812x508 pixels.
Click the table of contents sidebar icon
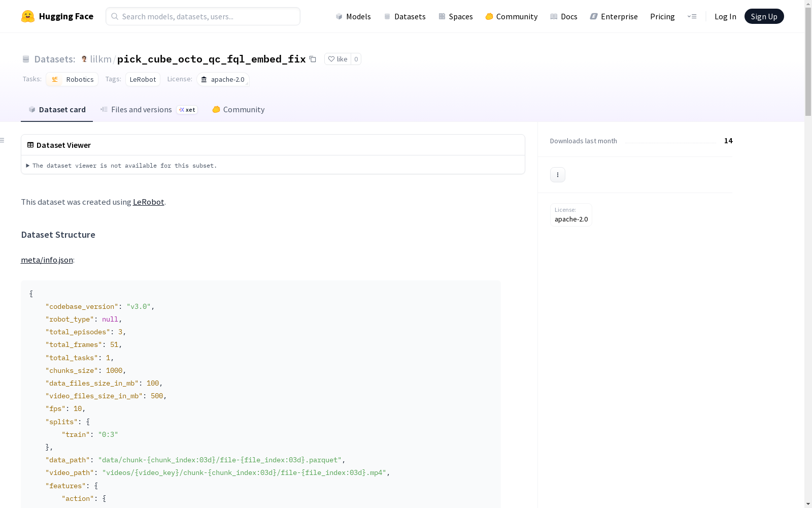tap(3, 140)
